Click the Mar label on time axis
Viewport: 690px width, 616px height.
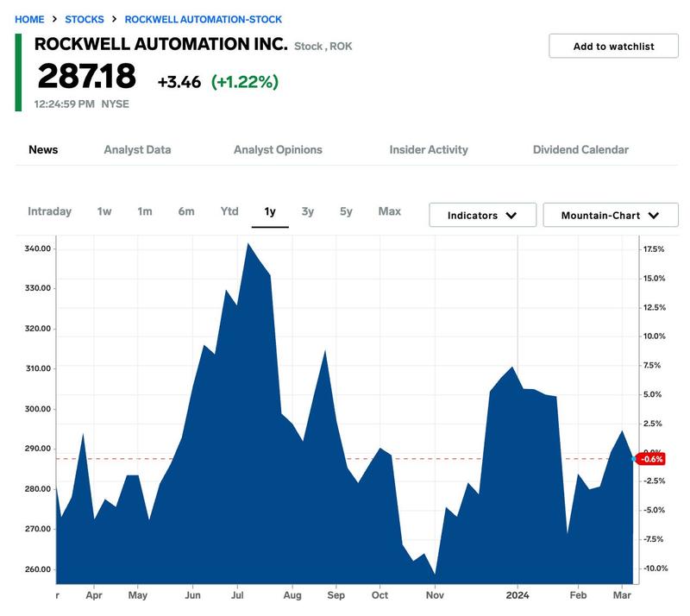[x=622, y=595]
